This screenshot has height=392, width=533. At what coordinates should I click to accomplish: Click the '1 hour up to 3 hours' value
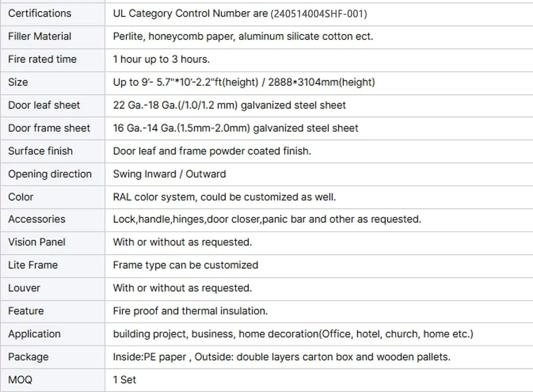click(x=161, y=59)
